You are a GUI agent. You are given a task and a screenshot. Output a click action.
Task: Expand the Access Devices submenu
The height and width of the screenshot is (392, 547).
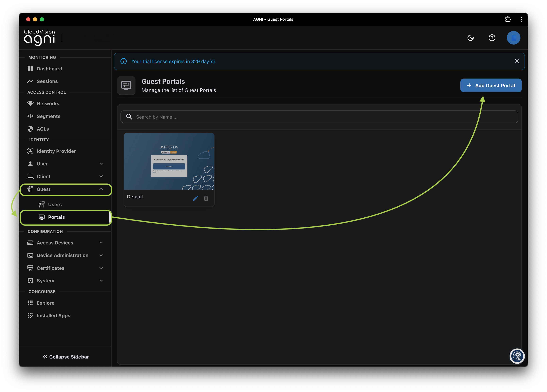click(x=101, y=243)
